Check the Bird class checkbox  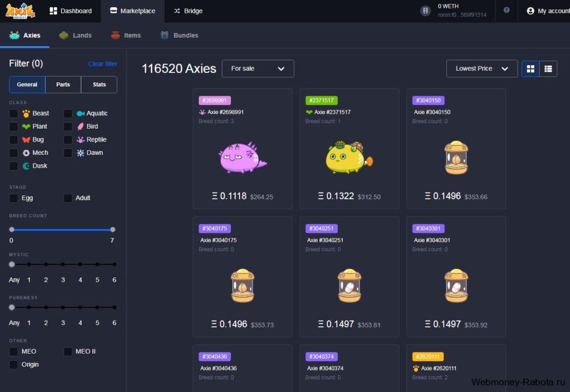67,126
